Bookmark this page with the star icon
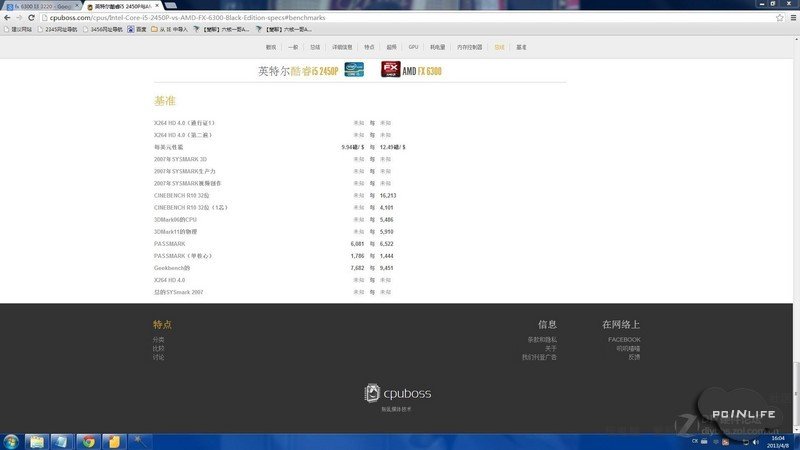This screenshot has width=800, height=450. pos(780,17)
